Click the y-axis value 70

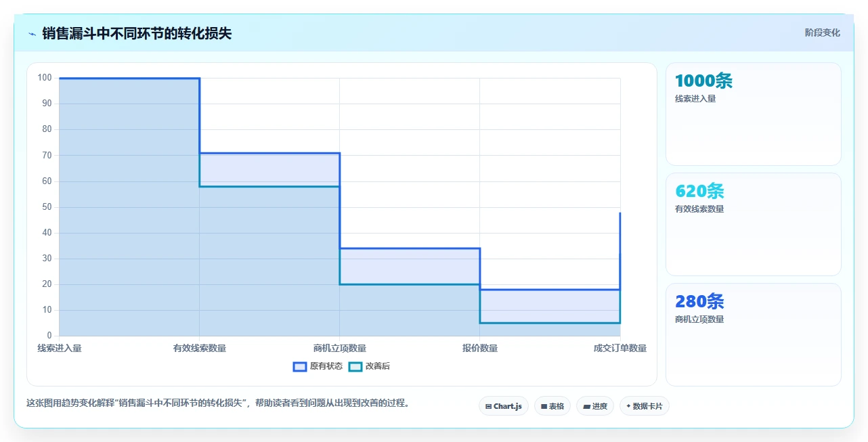coord(47,155)
